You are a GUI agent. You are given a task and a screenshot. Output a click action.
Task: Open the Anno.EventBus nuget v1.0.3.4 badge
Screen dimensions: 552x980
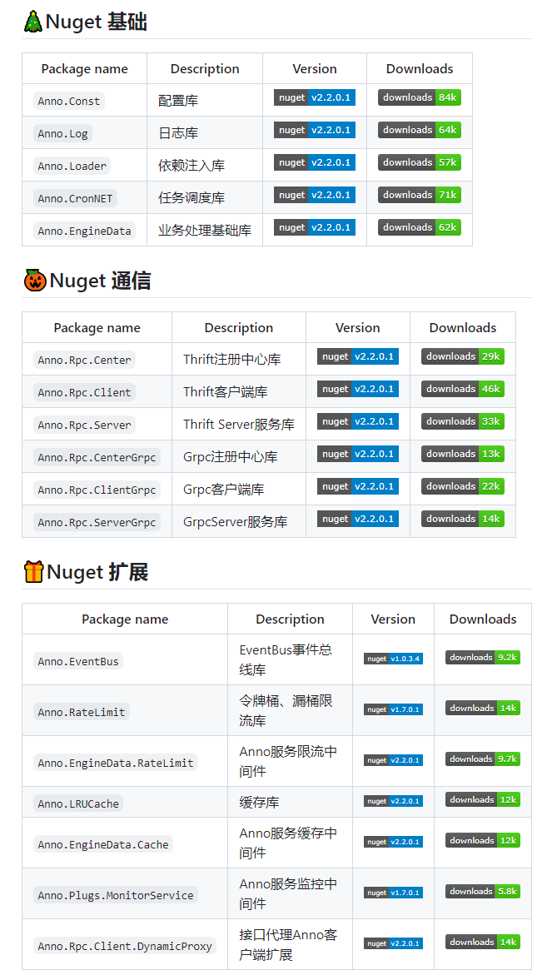[x=393, y=659]
